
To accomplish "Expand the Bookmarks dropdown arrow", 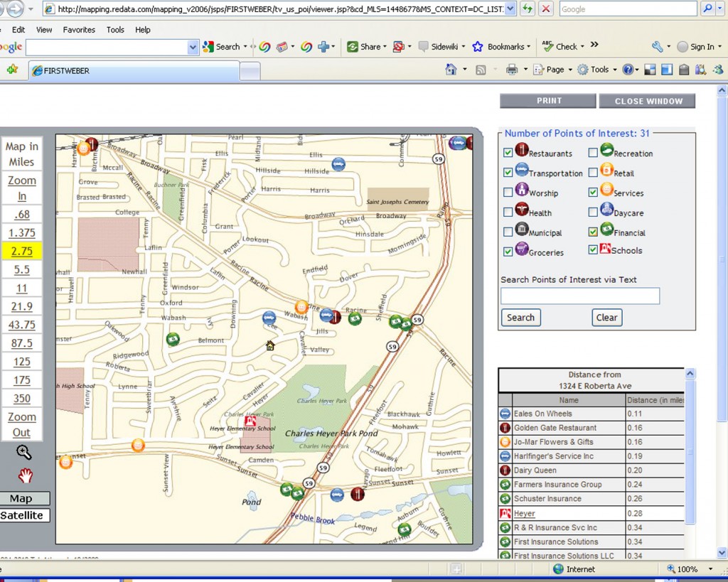I will pyautogui.click(x=528, y=47).
